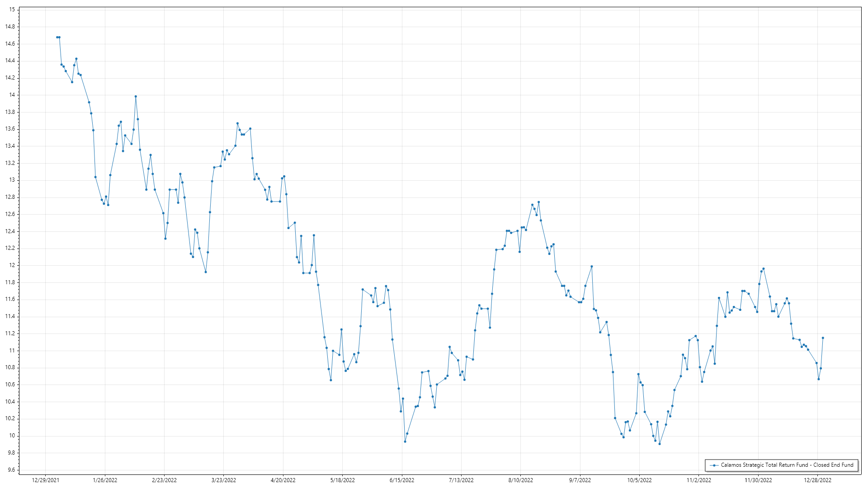Click the last data point of the series

click(823, 338)
